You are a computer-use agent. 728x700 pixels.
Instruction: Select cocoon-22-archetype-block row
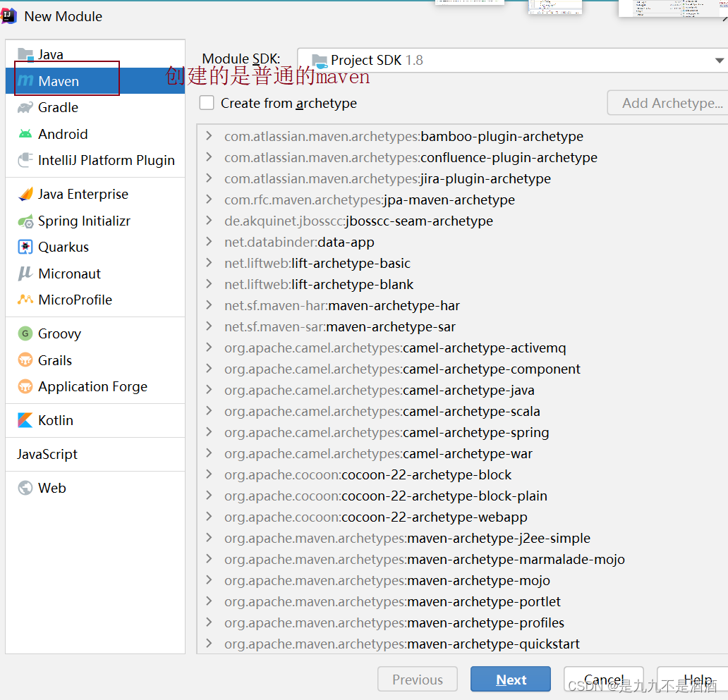(x=463, y=474)
